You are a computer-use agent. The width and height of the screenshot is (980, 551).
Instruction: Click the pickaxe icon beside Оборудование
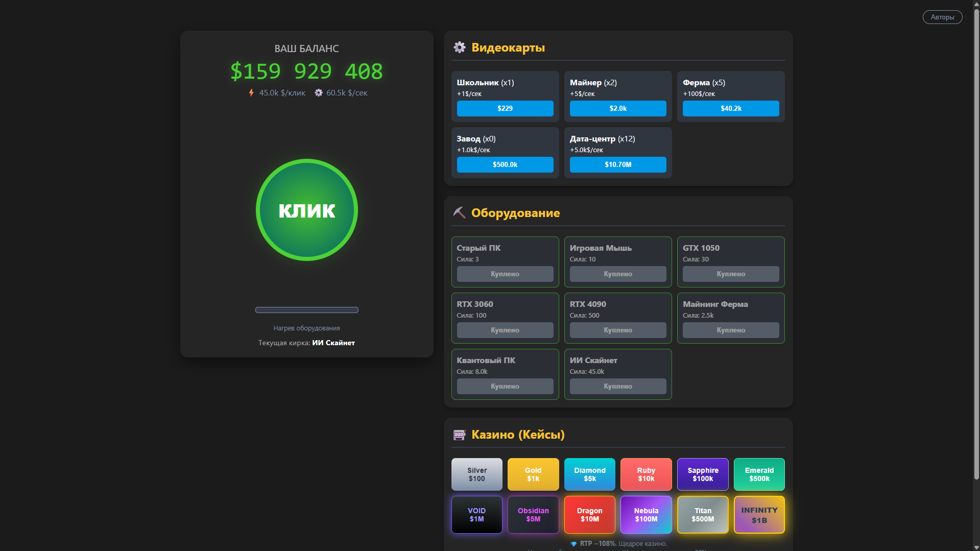tap(459, 212)
